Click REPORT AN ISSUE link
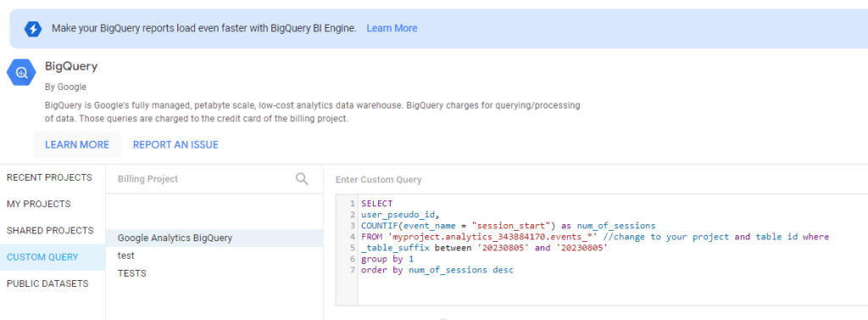The image size is (868, 320). coord(175,145)
